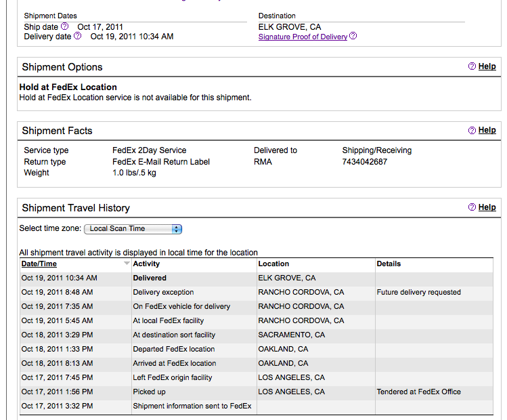Click the Shipment information sent to FedEx row
This screenshot has width=507, height=420.
257,406
